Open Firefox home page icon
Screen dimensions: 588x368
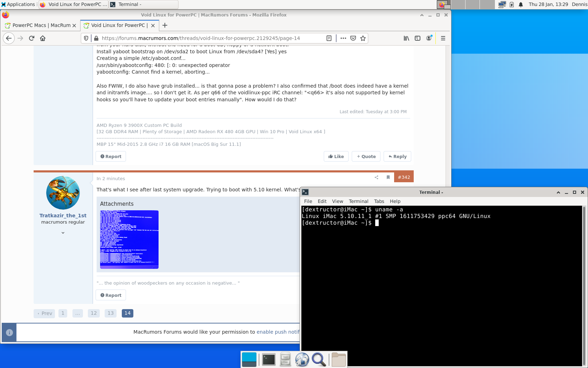(x=43, y=38)
